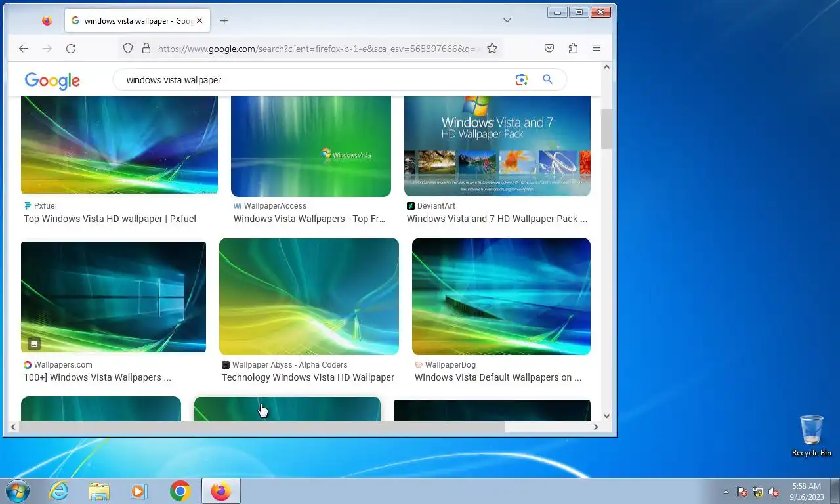This screenshot has height=504, width=840.
Task: Open the Extensions puzzle icon
Action: pos(573,48)
